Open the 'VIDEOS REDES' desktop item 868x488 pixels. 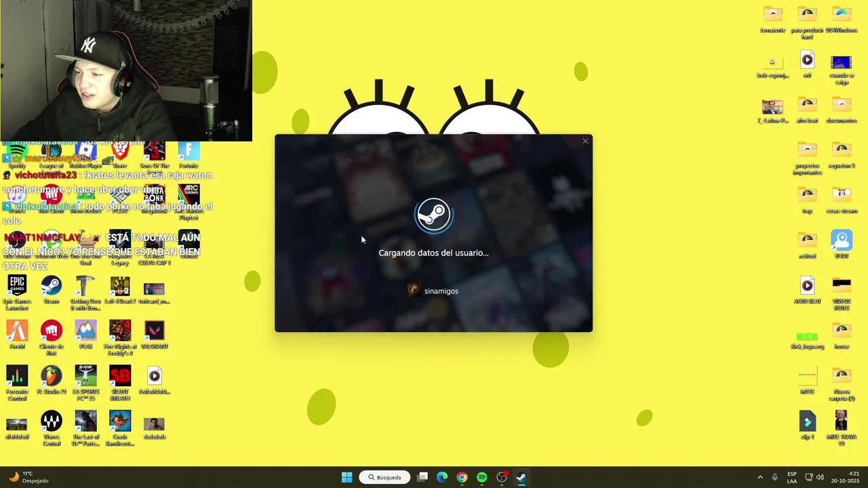(841, 293)
